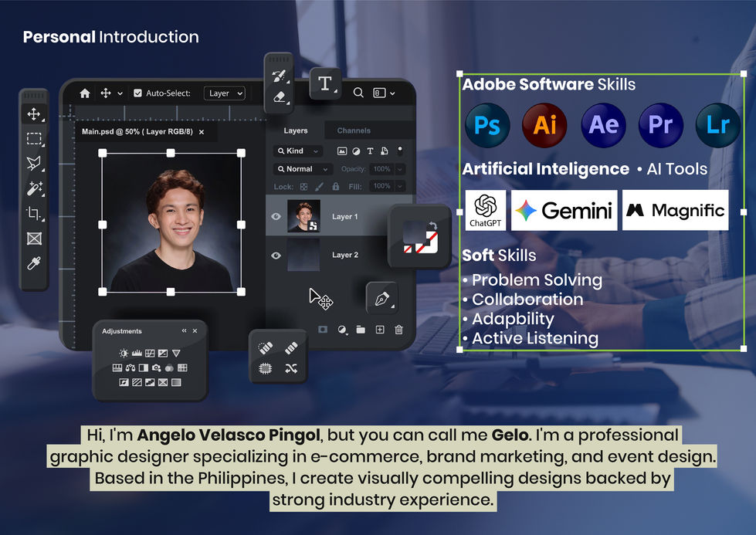The width and height of the screenshot is (756, 535).
Task: Expand chevron beside options bar Move tool
Action: pyautogui.click(x=120, y=93)
